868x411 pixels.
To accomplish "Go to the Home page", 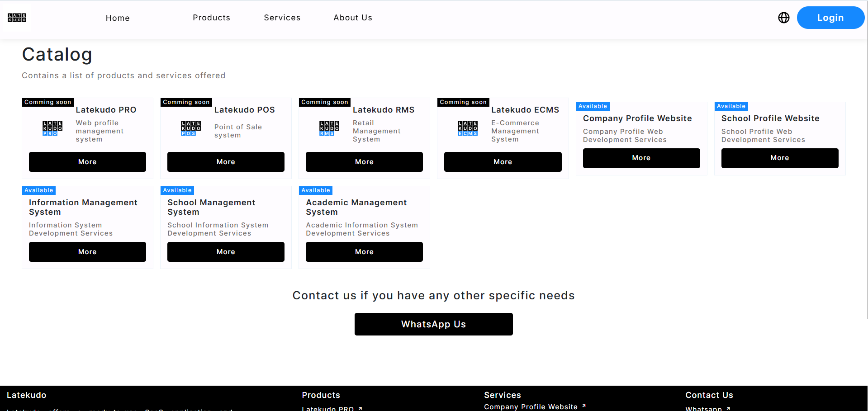I will [x=118, y=18].
